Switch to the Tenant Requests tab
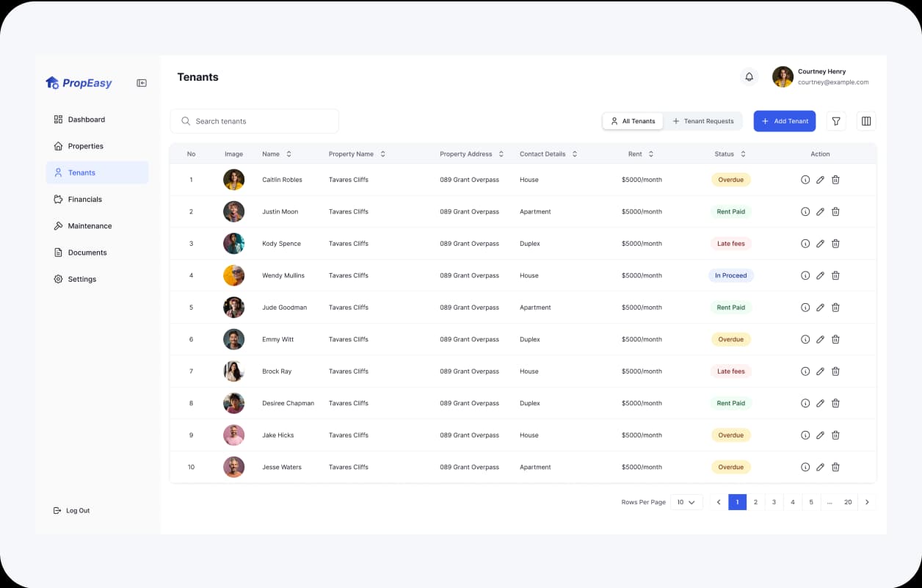Viewport: 922px width, 588px height. click(x=703, y=121)
